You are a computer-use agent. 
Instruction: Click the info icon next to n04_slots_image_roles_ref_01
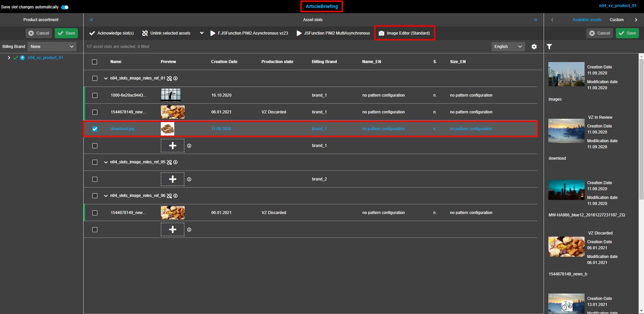pos(175,78)
